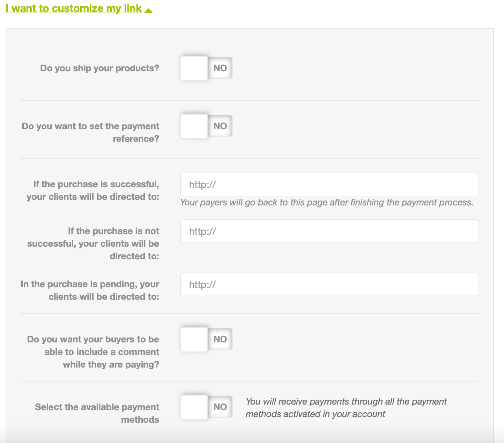Turn on the buyer comment switch

(206, 339)
